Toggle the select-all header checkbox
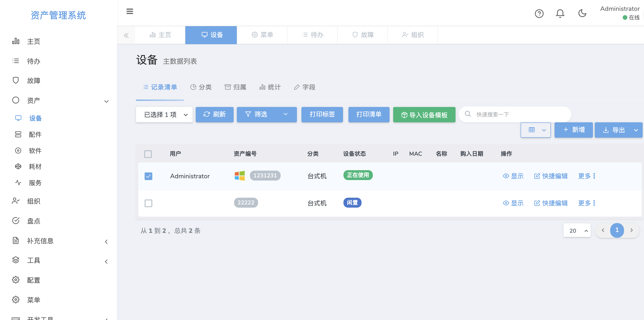The height and width of the screenshot is (320, 644). point(148,154)
